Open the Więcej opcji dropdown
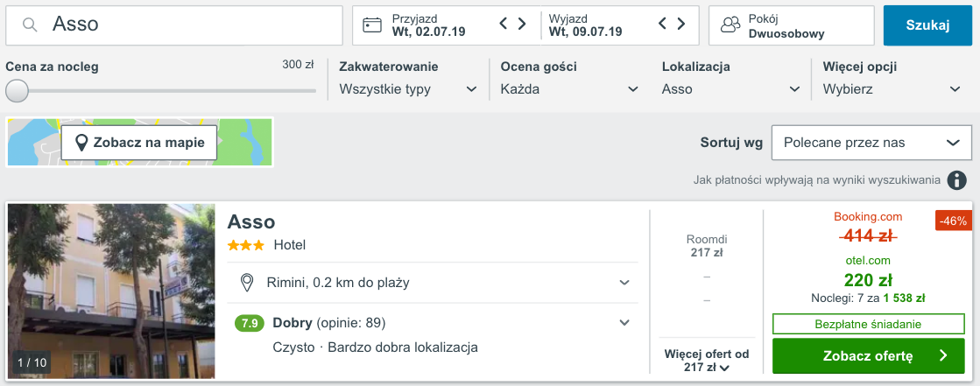The width and height of the screenshot is (980, 386). click(x=892, y=89)
